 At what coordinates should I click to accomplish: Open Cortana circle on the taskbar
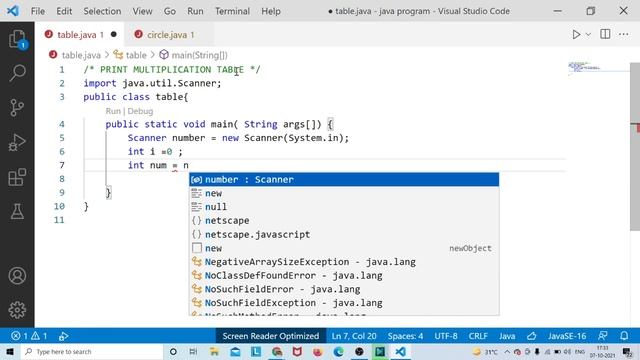pos(173,351)
